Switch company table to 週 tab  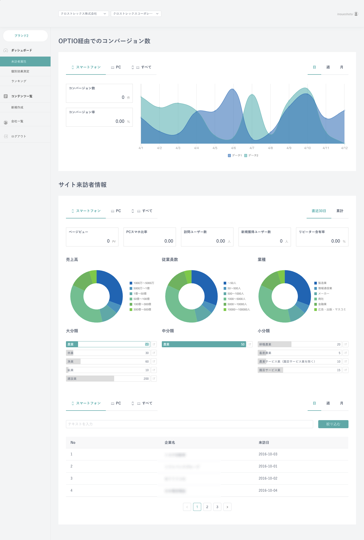coord(328,403)
